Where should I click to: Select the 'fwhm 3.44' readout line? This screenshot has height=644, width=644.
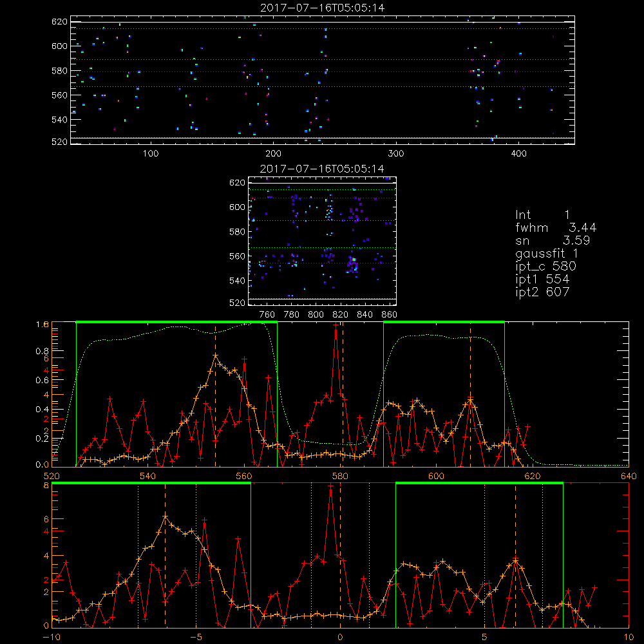click(556, 227)
